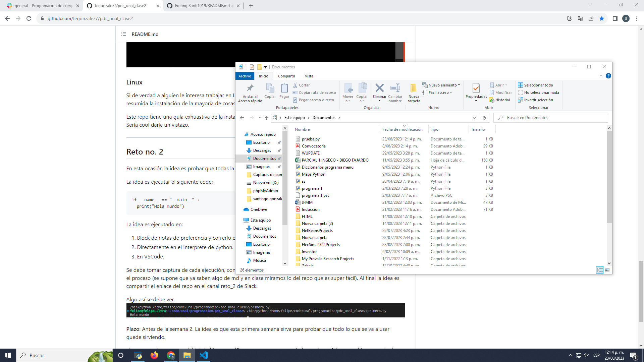The image size is (644, 362).
Task: Open Propiedades for the selection
Action: coord(476,91)
